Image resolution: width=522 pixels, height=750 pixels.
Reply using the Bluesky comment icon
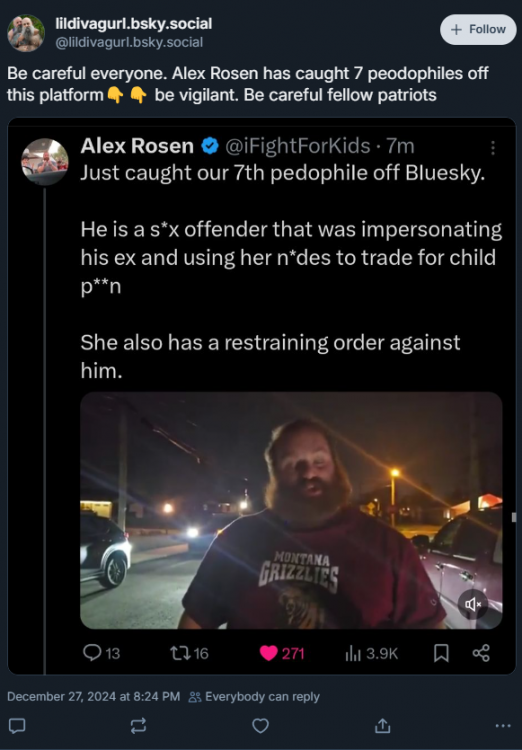(x=17, y=726)
